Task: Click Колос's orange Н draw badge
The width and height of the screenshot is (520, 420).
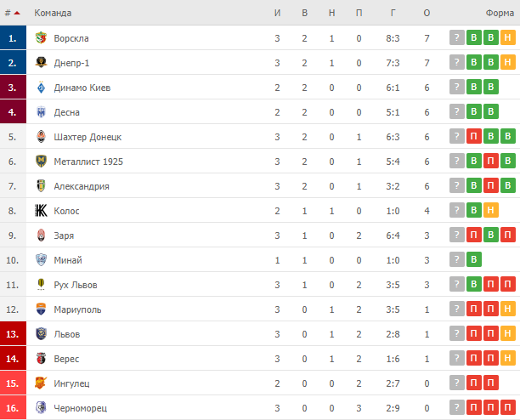Action: point(491,210)
